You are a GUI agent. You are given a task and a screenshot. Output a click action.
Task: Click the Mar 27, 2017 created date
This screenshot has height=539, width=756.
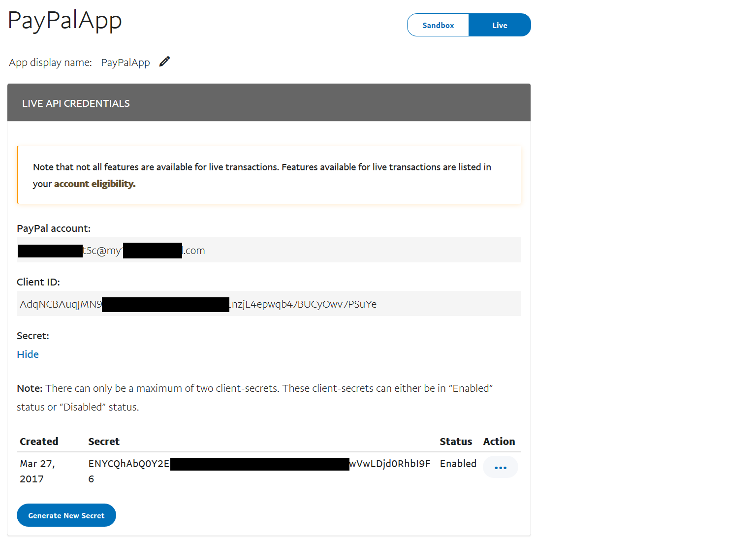pyautogui.click(x=37, y=471)
